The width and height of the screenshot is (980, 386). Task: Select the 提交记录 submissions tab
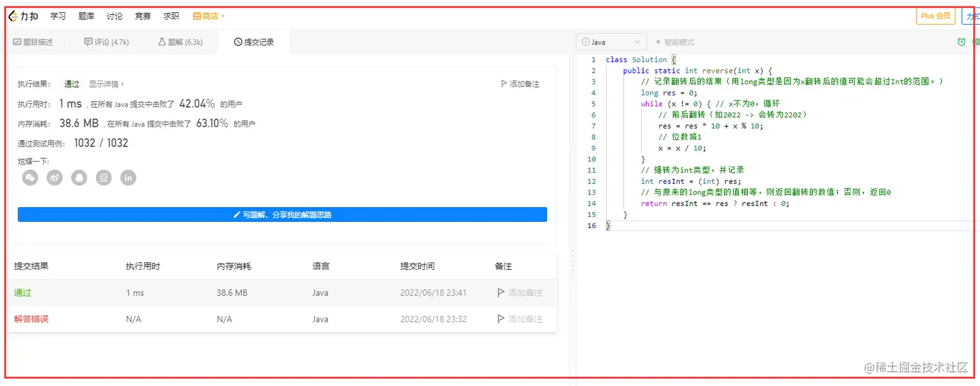coord(254,42)
